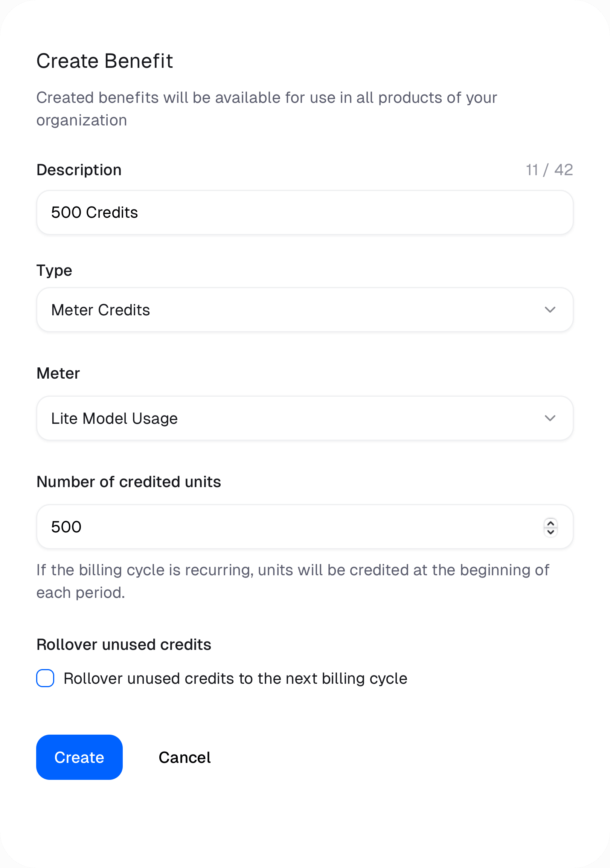
Task: Click the chevron arrow in the Meter selector
Action: click(550, 418)
